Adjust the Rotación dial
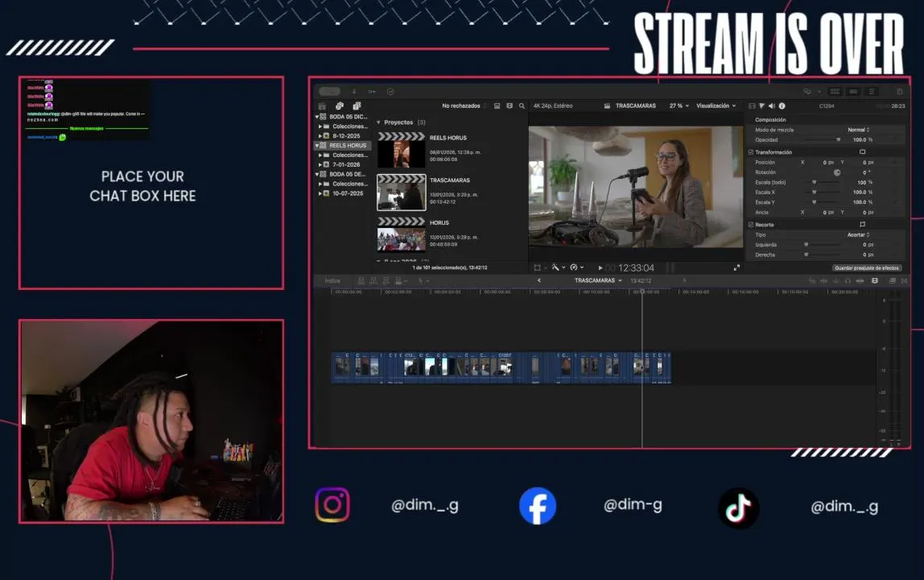924x580 pixels. coord(837,173)
